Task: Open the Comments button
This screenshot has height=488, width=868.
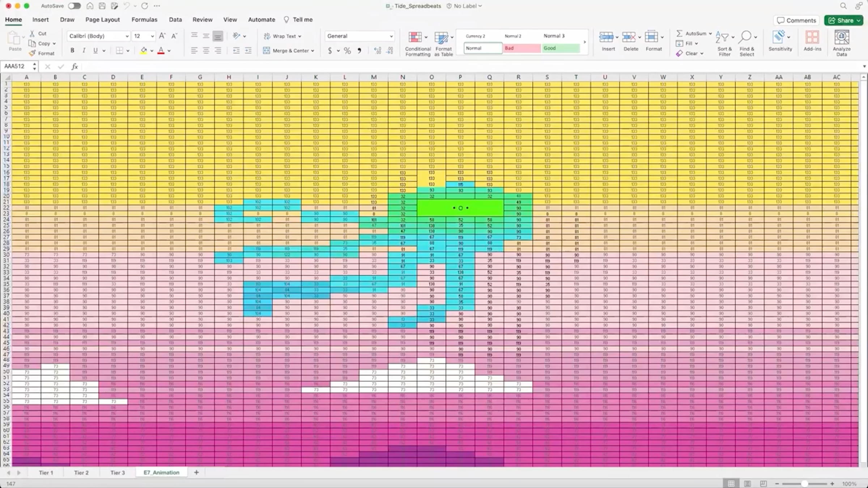Action: [x=797, y=20]
